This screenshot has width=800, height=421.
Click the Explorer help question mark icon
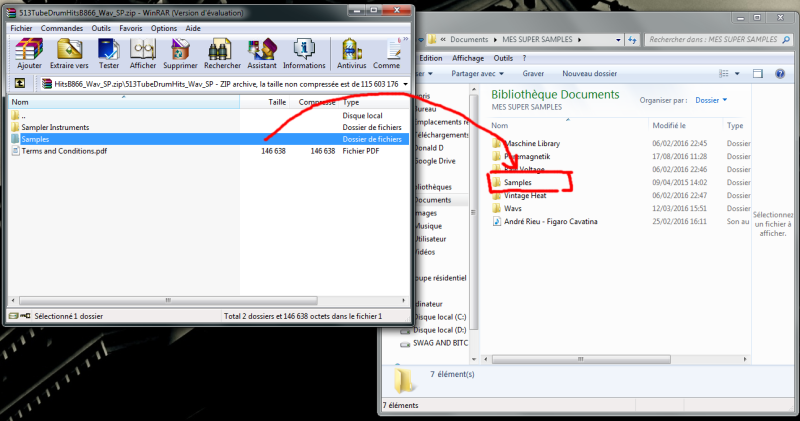[x=780, y=73]
